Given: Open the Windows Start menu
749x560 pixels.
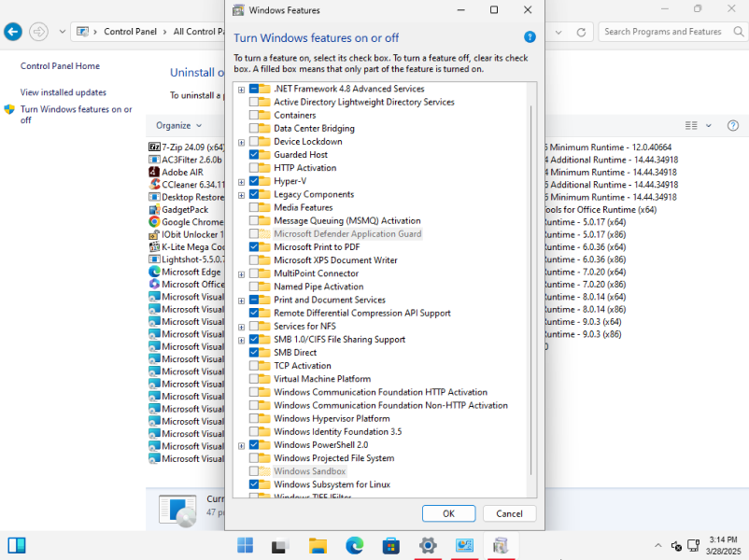Looking at the screenshot, I should tap(245, 545).
